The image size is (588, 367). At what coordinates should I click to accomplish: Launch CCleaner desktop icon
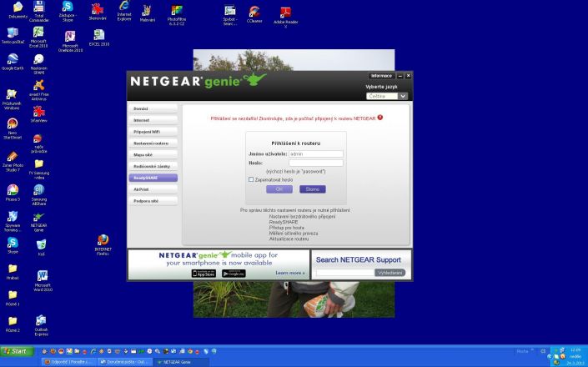click(x=254, y=15)
